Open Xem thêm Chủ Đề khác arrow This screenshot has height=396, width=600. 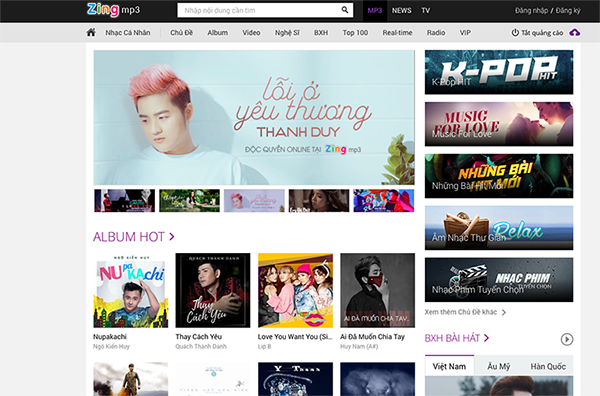pyautogui.click(x=504, y=312)
